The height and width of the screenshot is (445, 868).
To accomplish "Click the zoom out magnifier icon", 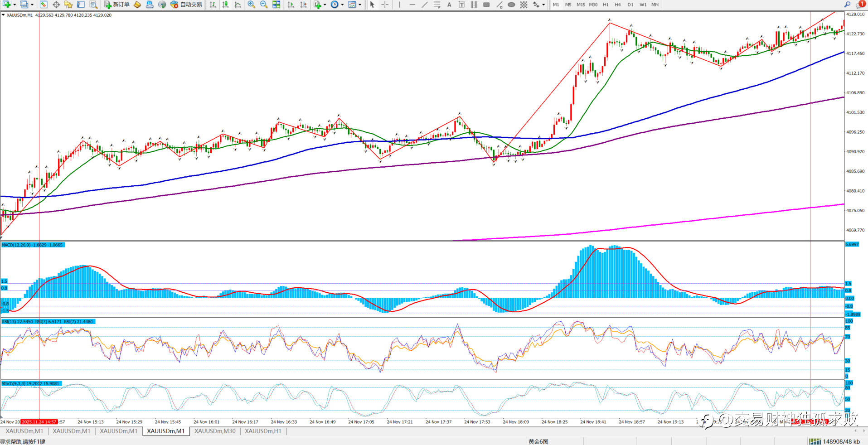I will point(263,5).
